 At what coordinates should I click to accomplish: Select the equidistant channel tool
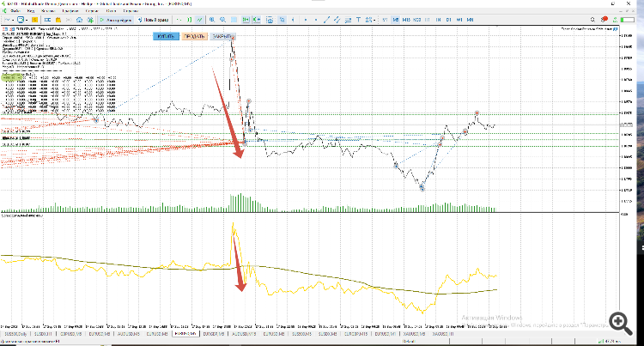pyautogui.click(x=337, y=20)
